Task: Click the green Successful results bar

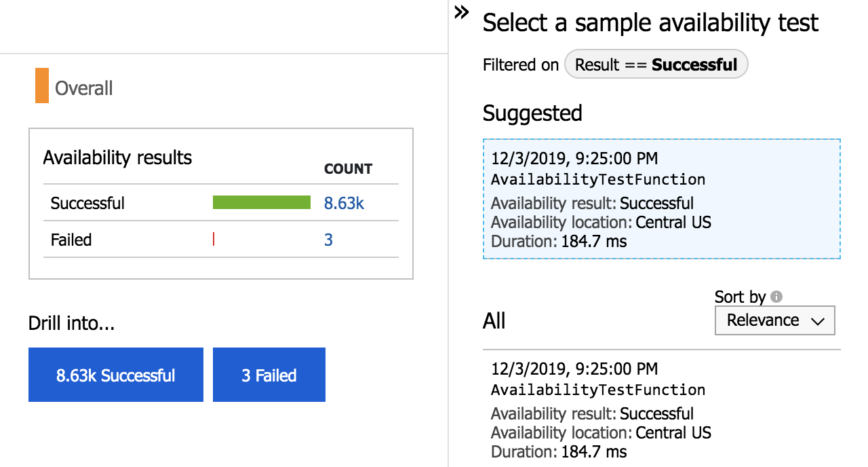Action: [261, 202]
